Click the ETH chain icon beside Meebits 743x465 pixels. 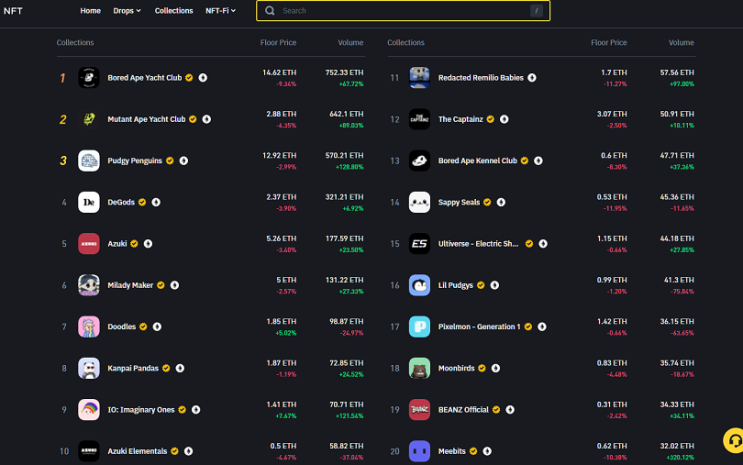click(487, 451)
